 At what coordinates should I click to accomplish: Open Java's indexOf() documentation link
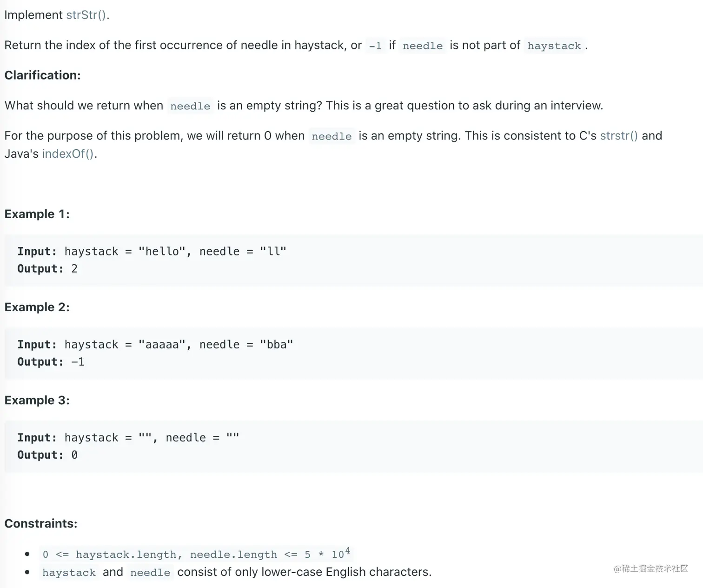click(x=68, y=154)
